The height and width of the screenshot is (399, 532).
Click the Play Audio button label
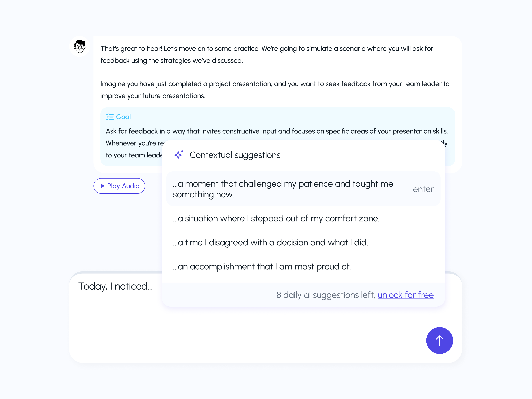pos(123,186)
